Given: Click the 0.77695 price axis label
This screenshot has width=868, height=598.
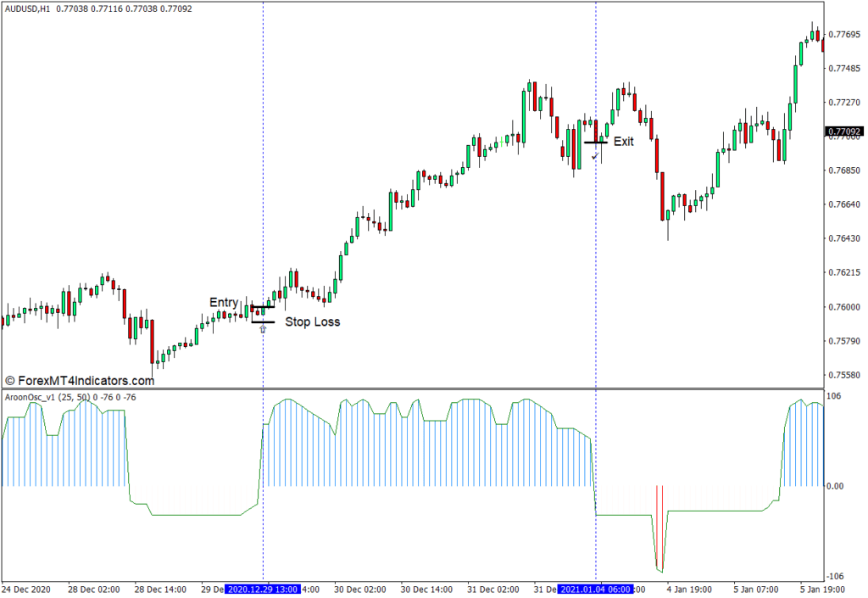Looking at the screenshot, I should 844,35.
